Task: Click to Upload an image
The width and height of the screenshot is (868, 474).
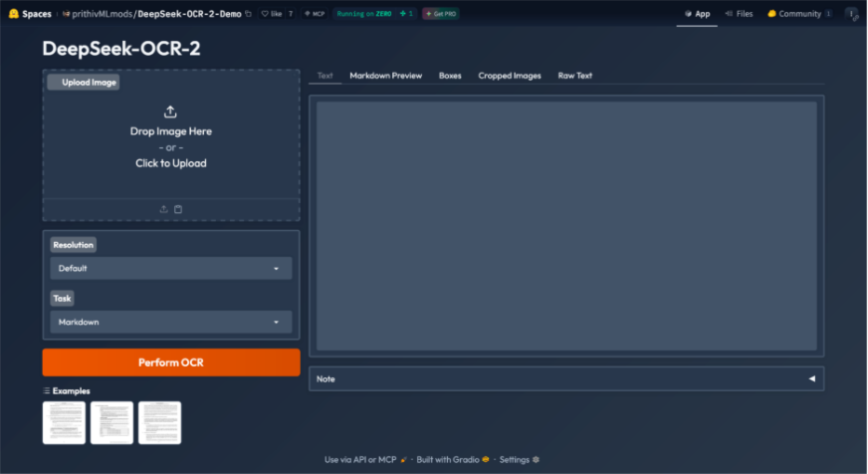Action: 171,163
